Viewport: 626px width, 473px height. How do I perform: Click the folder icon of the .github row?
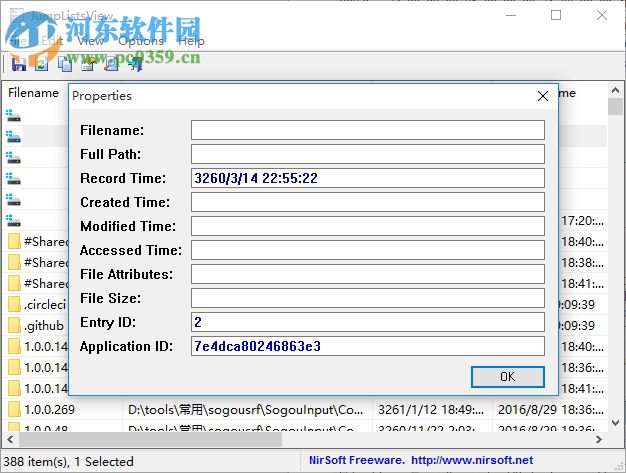point(14,325)
